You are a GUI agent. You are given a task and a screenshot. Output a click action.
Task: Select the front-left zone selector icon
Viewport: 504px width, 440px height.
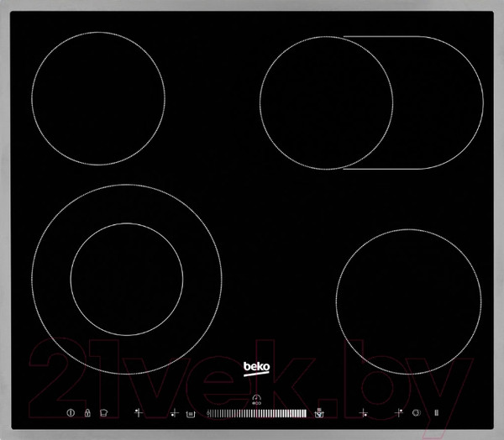point(175,413)
